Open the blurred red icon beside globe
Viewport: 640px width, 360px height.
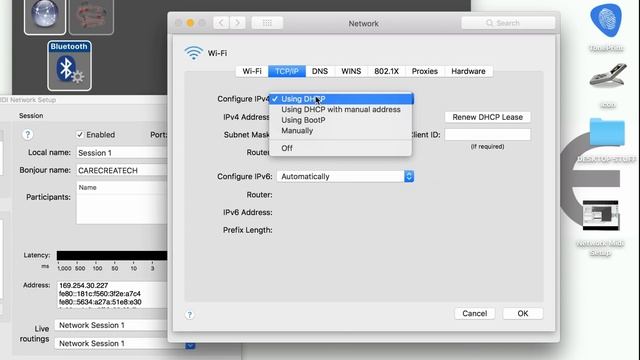tap(91, 16)
